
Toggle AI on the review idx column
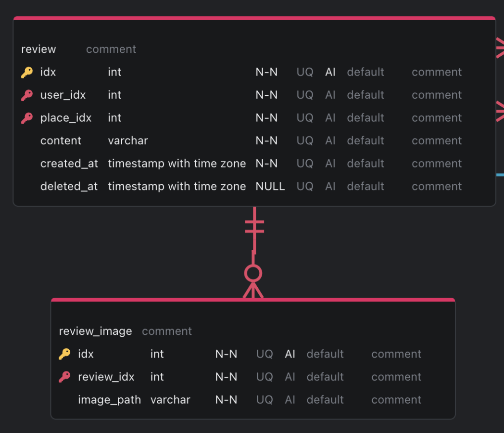tap(330, 72)
